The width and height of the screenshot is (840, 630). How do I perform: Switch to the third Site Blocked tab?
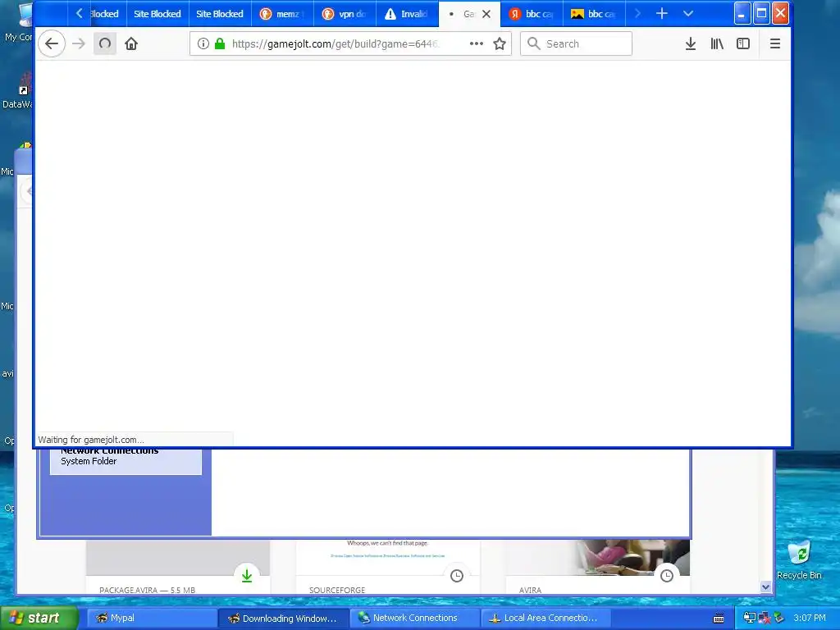[219, 14]
